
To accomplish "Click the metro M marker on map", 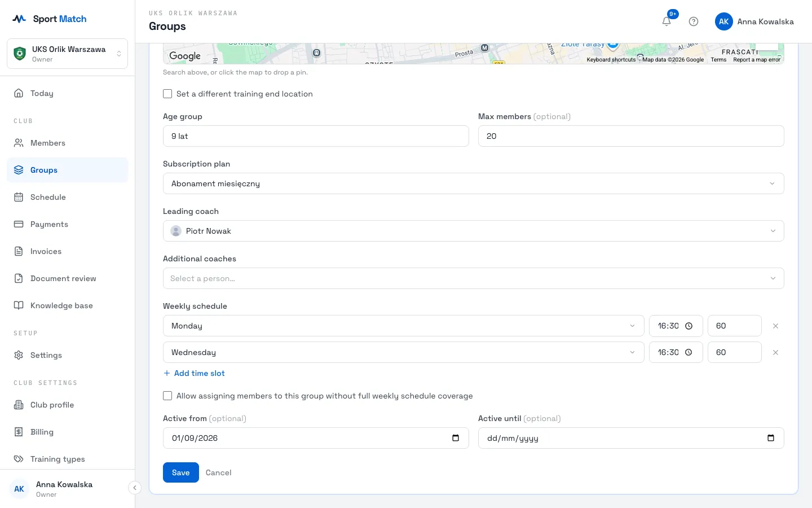I will point(484,48).
